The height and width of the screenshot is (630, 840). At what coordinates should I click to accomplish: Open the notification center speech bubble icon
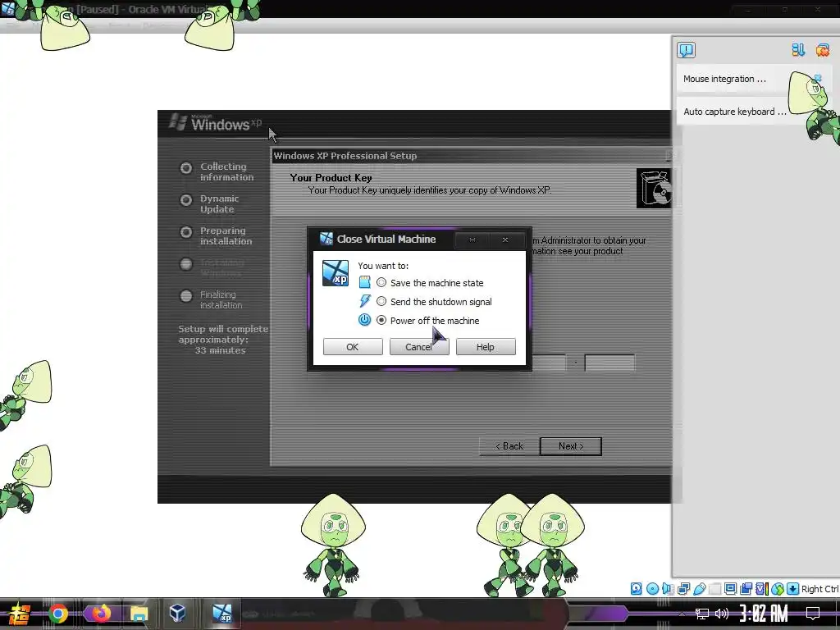686,50
